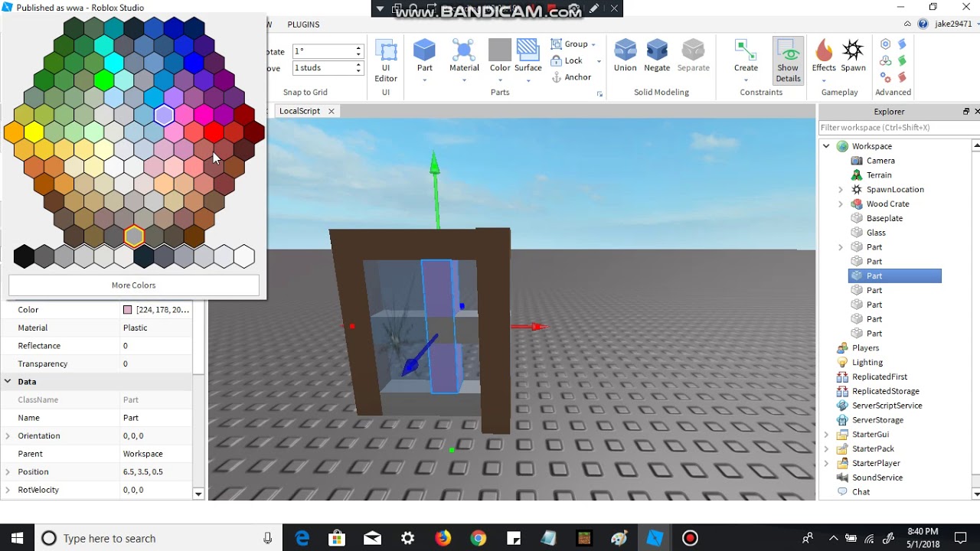
Task: Click the Lock tool button
Action: [567, 60]
